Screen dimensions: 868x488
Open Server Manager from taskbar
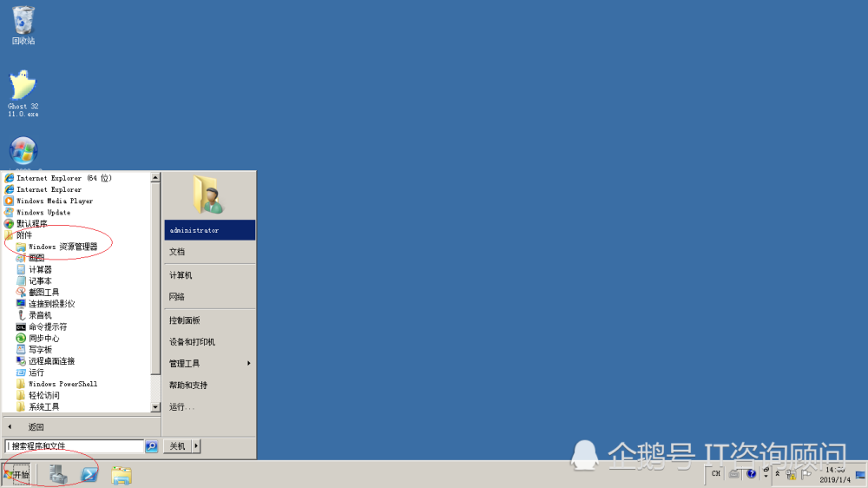coord(57,474)
